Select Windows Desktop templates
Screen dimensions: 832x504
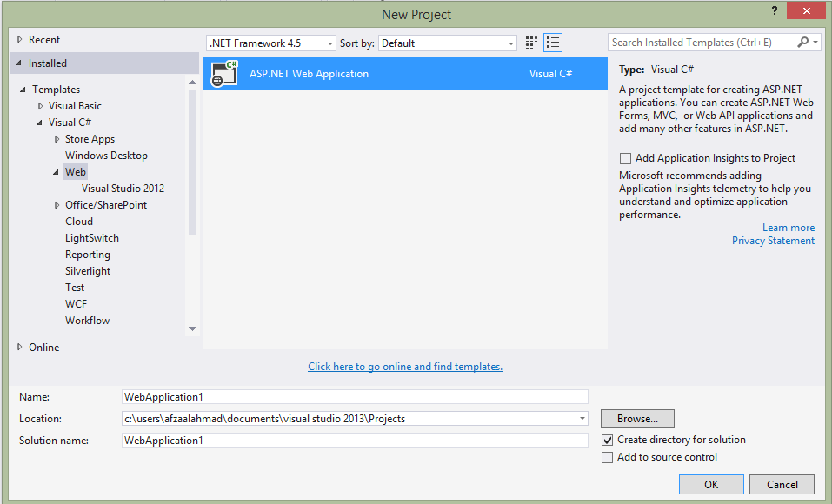(106, 156)
